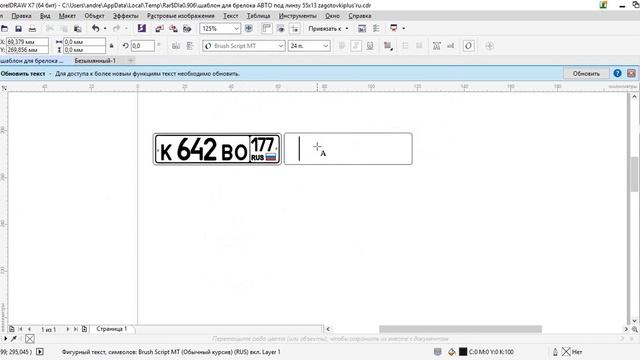Expand the undo history dropdown arrow
640x360 pixels.
[x=105, y=29]
